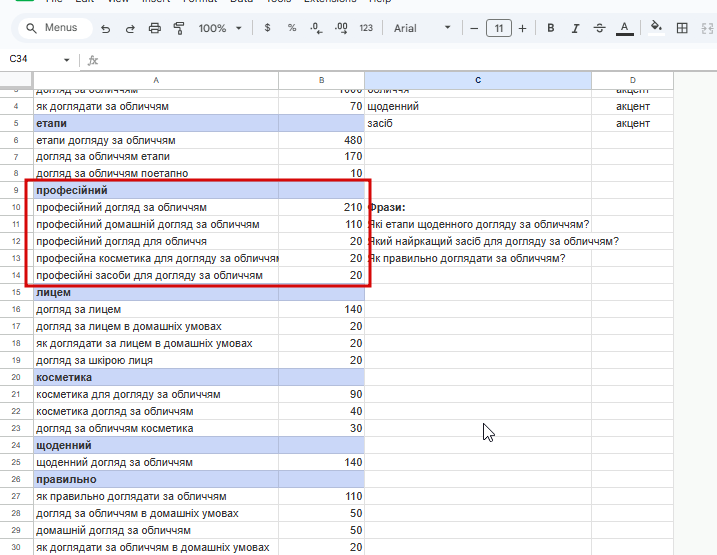
Task: Click cell 'домашній догляд за обличчям'
Action: (156, 530)
